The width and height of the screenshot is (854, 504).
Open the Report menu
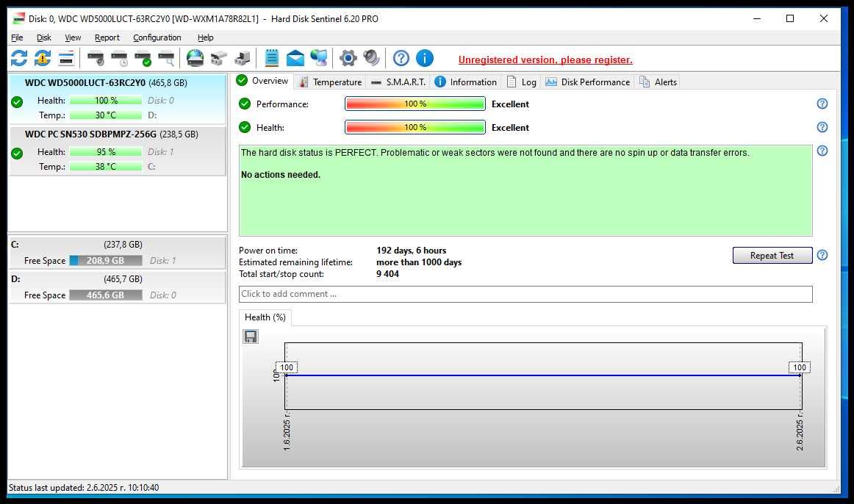pyautogui.click(x=107, y=37)
